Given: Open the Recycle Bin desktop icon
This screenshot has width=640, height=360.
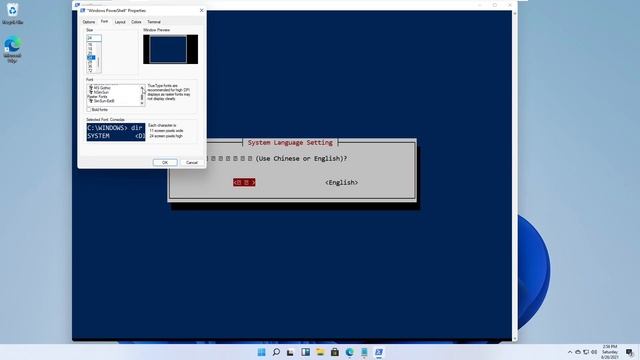Looking at the screenshot, I should coord(12,13).
